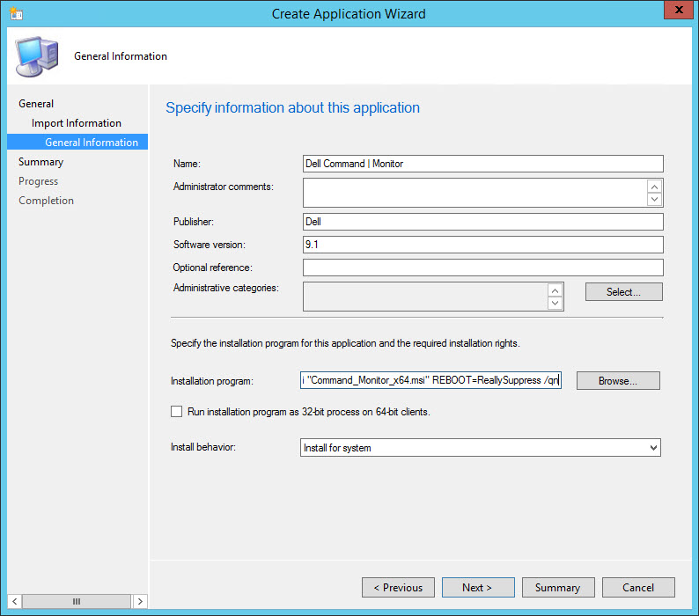The height and width of the screenshot is (616, 699).
Task: Click the Software version input field
Action: click(x=482, y=245)
